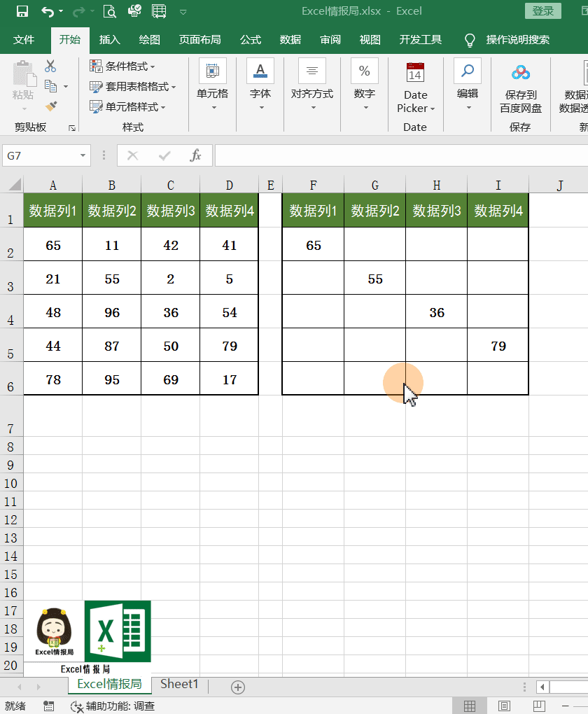Image resolution: width=588 pixels, height=714 pixels.
Task: Click the 数字 percent icon
Action: point(365,71)
